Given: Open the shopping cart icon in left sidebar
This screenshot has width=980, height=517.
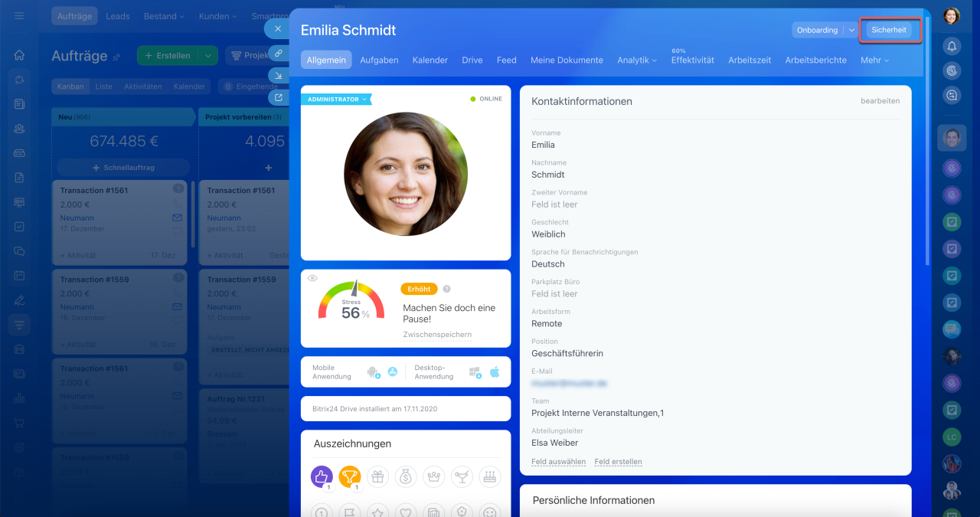Looking at the screenshot, I should click(19, 423).
